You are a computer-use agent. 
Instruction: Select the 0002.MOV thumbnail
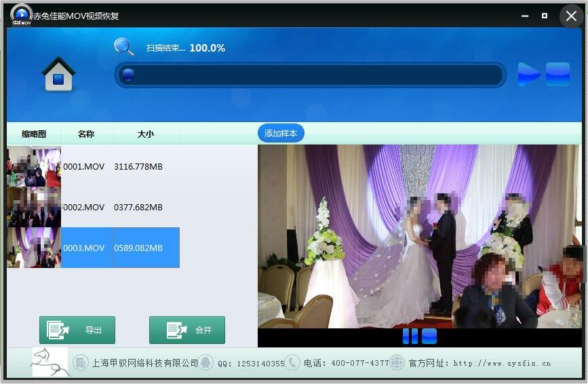34,207
